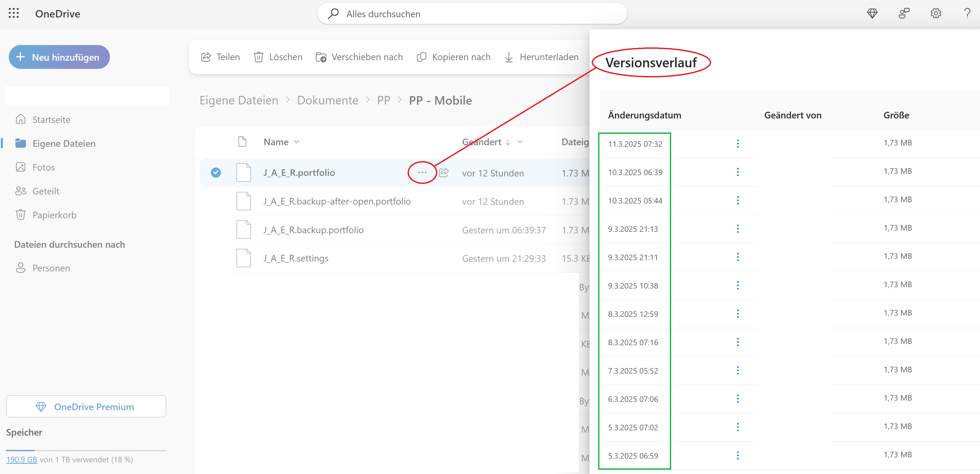Click file icon of J_A_E_R.settings
Screen dimensions: 980x474
point(243,258)
